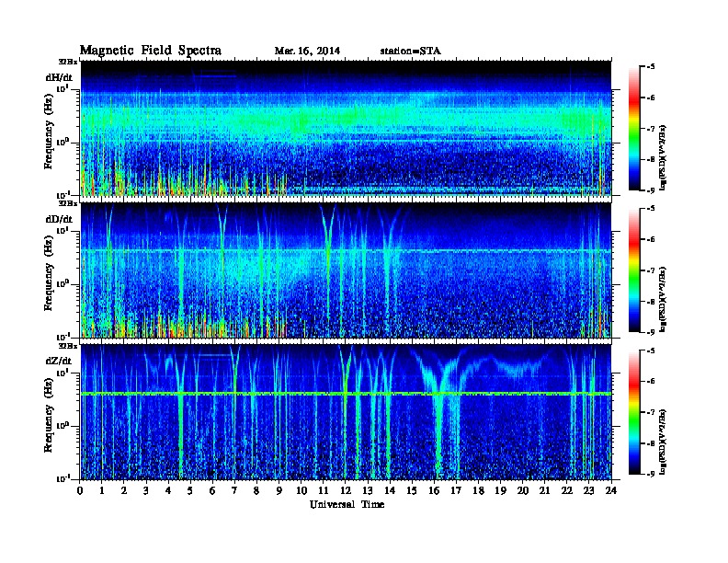Click hour 22 on the Universal Time axis
Screen dimensions: 728x563
[x=567, y=490]
